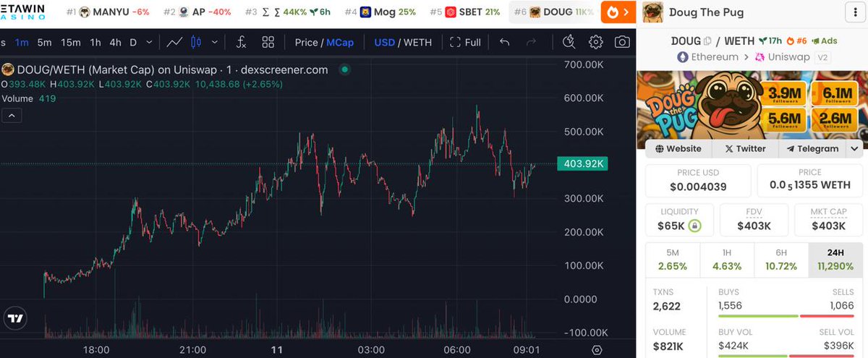
Task: Select the 4h timeframe
Action: click(x=116, y=42)
